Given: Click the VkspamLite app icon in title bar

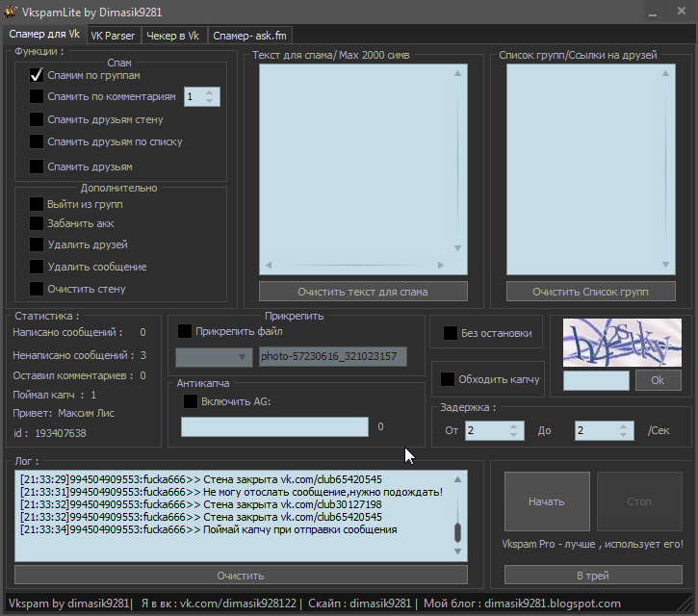Looking at the screenshot, I should 10,12.
